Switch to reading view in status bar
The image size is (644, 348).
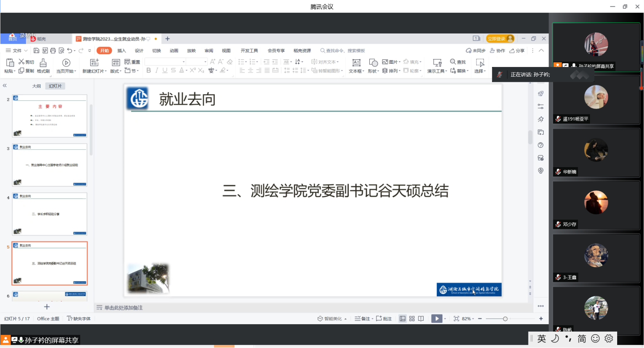pyautogui.click(x=421, y=319)
